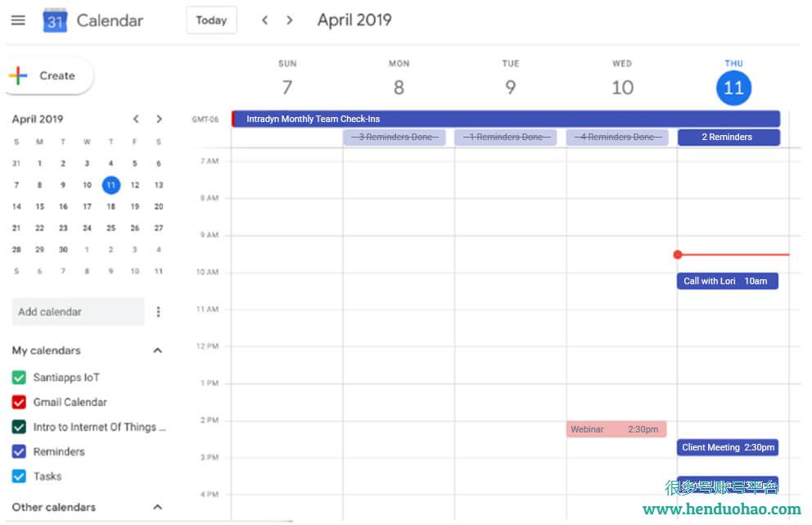Go to today using Today button

click(x=211, y=20)
